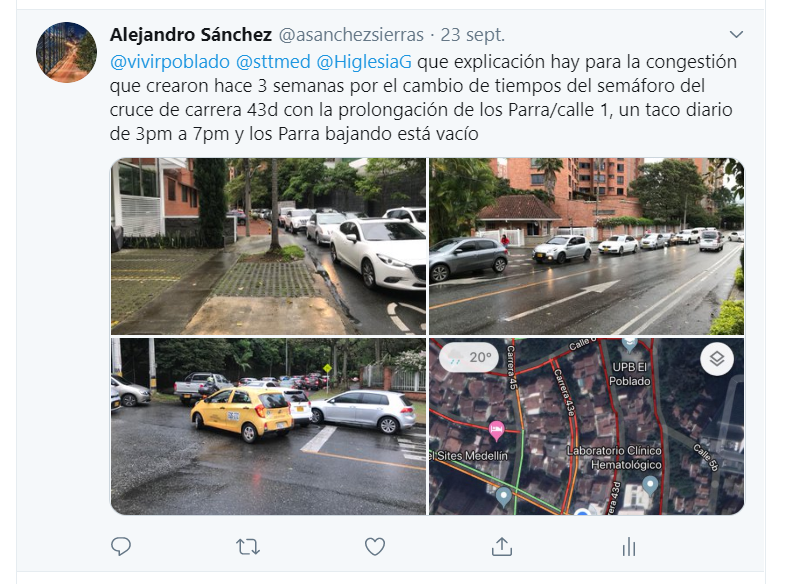Open the tweet options chevron menu
The image size is (793, 584).
[x=736, y=34]
